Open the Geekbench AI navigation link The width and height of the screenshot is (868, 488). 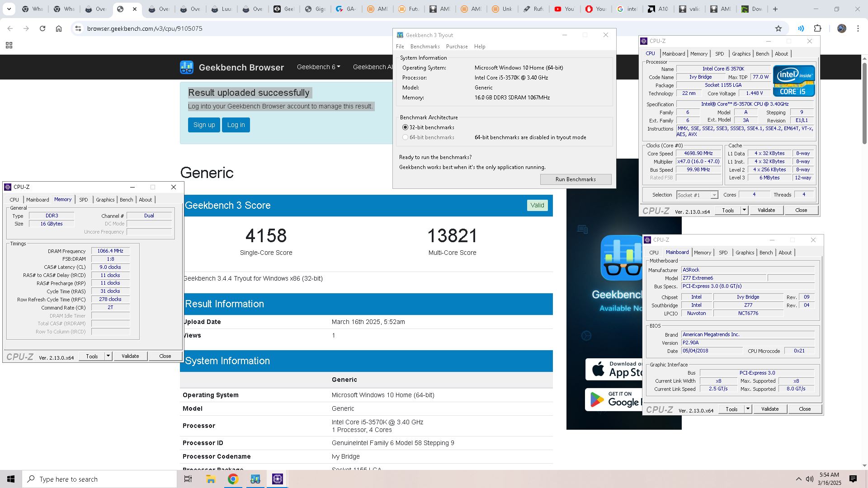(373, 67)
